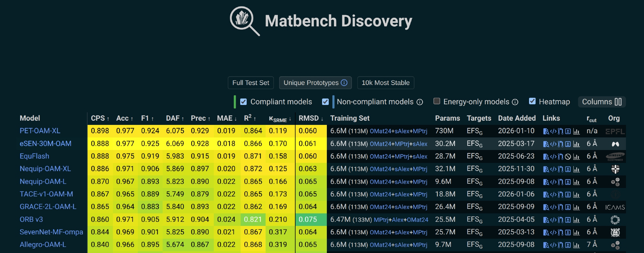Click download icon for ORB v3 row

tap(568, 220)
